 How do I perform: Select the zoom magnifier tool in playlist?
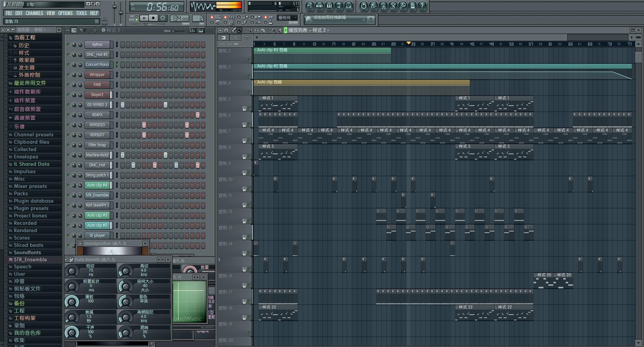(x=274, y=30)
